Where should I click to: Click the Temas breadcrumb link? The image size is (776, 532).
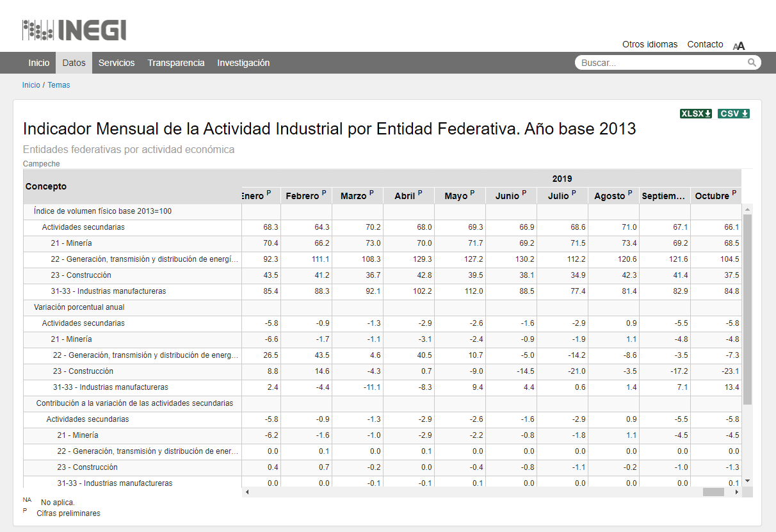pos(59,85)
